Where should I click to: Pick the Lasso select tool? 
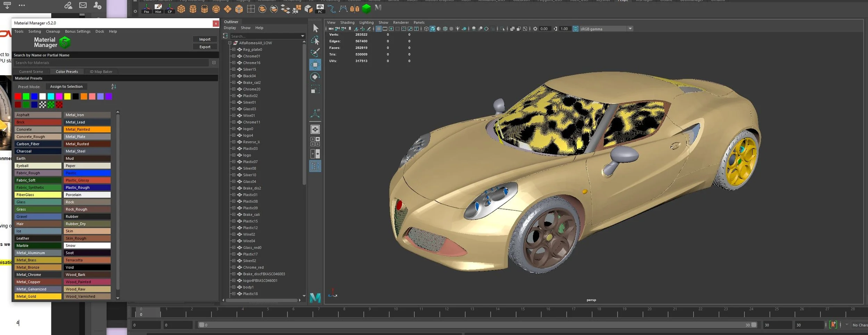(x=315, y=41)
